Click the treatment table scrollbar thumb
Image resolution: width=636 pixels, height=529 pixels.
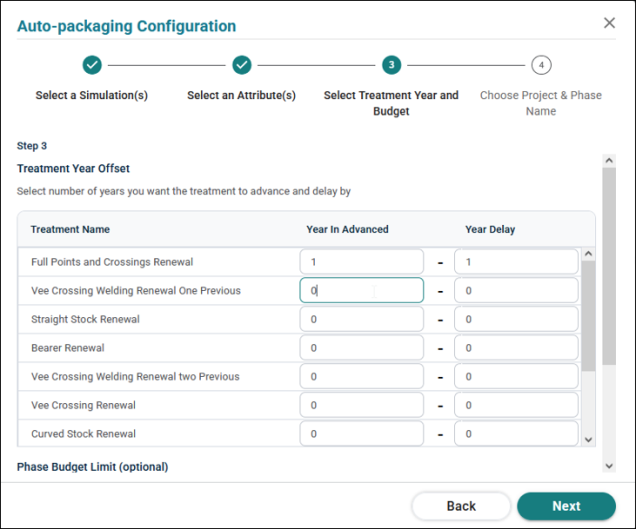click(589, 316)
